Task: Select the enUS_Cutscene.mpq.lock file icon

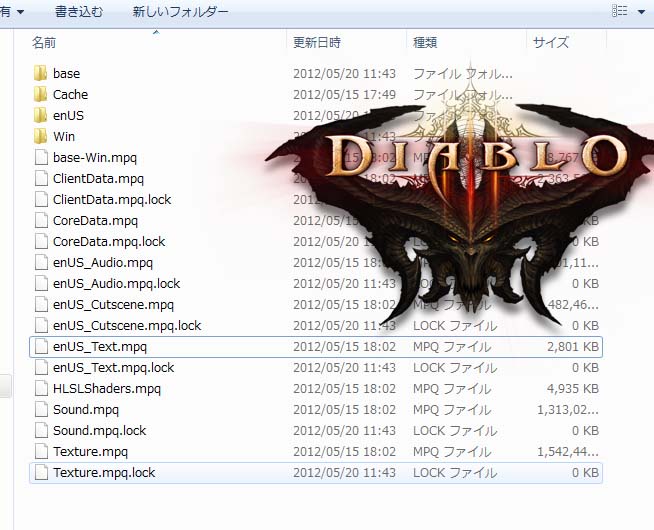Action: point(41,326)
